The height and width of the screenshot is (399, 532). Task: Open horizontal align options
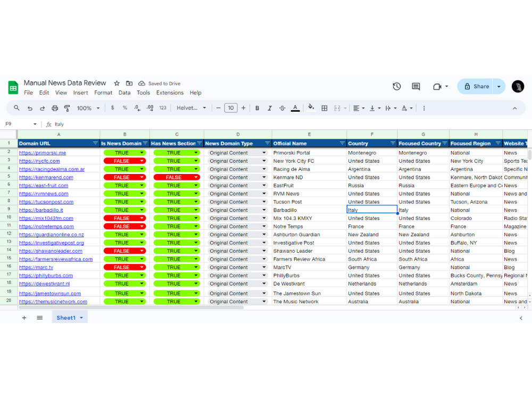coord(359,108)
